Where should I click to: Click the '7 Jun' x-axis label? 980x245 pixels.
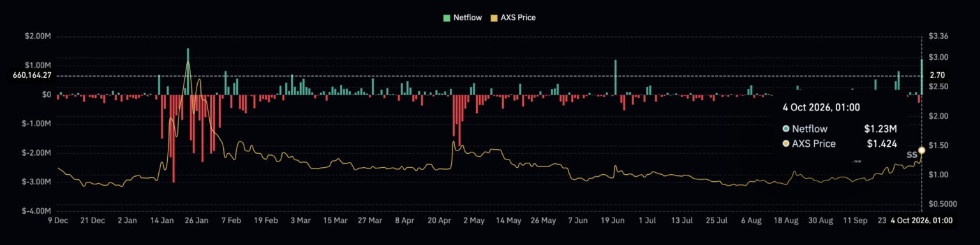(577, 221)
